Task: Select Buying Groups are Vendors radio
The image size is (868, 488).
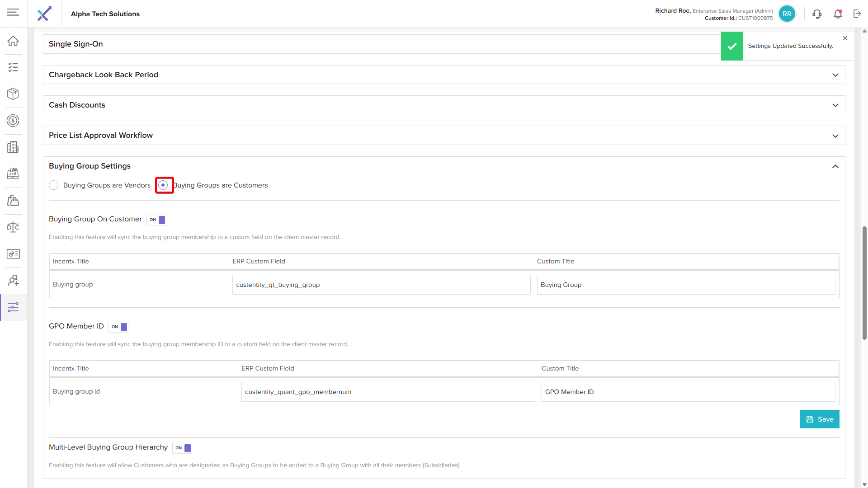Action: 54,185
